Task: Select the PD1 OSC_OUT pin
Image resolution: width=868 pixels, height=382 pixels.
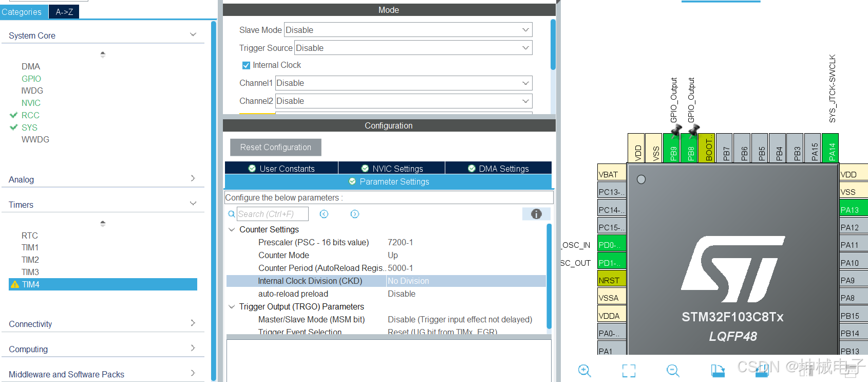Action: click(x=612, y=260)
